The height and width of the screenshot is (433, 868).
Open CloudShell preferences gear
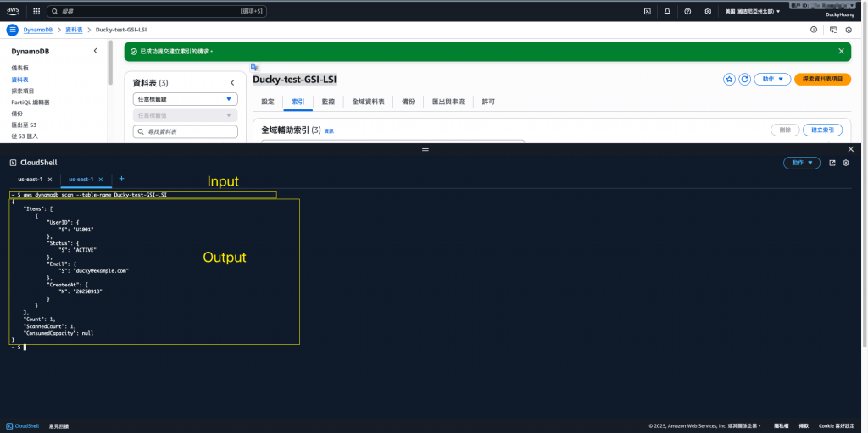point(846,163)
